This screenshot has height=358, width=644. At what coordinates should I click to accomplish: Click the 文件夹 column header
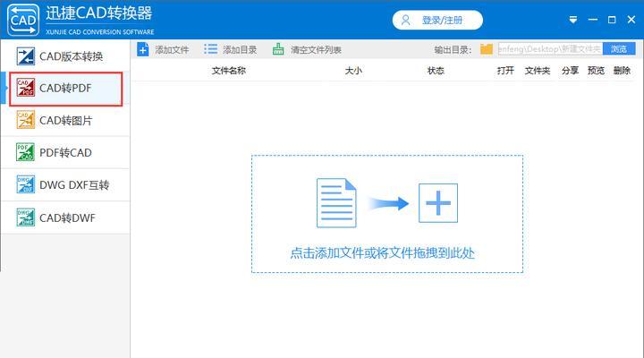538,71
